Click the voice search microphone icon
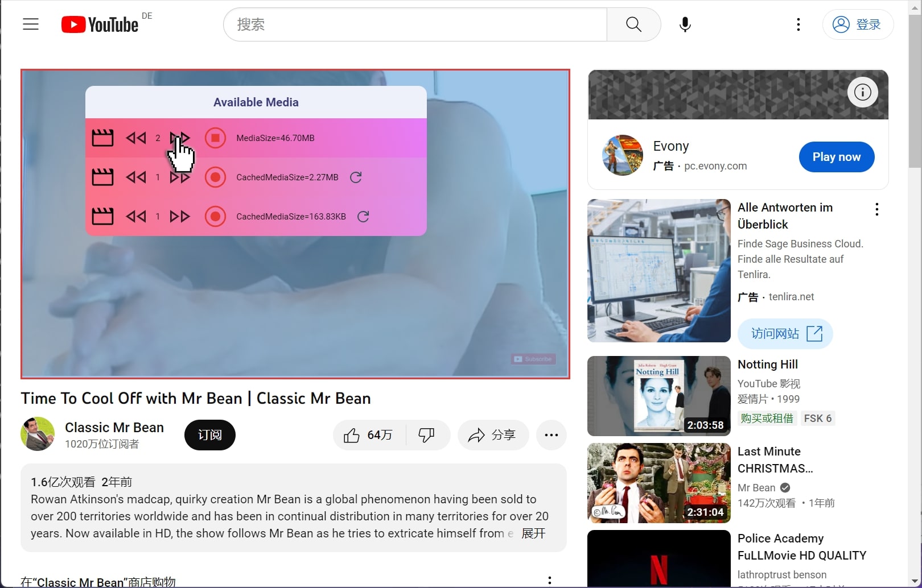Viewport: 922px width, 588px height. pos(685,24)
